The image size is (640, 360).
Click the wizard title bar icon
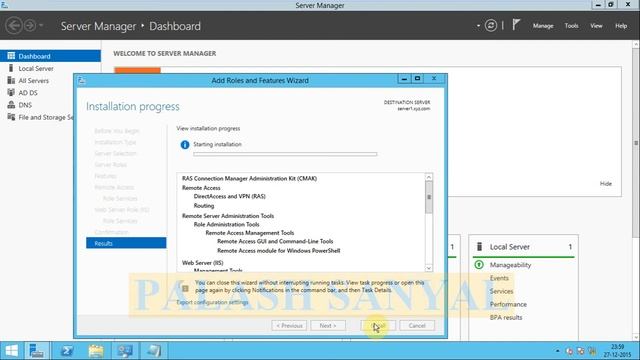82,80
